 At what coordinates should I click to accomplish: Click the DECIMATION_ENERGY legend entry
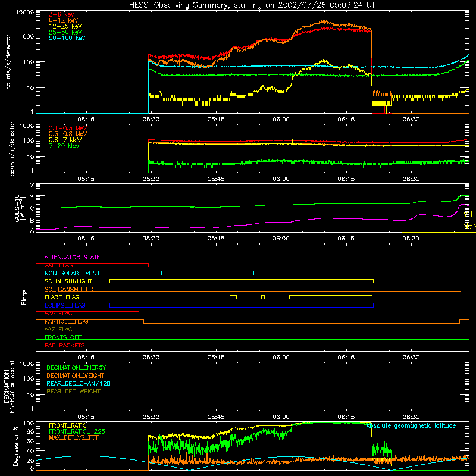coord(76,368)
